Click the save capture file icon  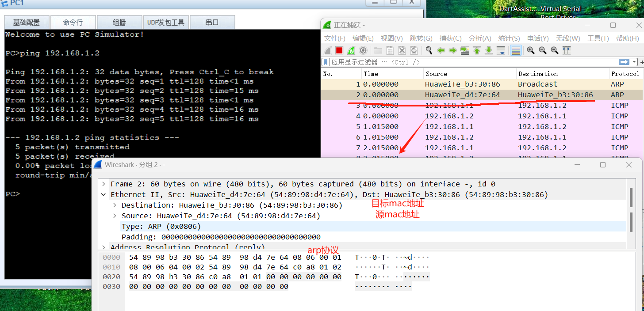390,50
